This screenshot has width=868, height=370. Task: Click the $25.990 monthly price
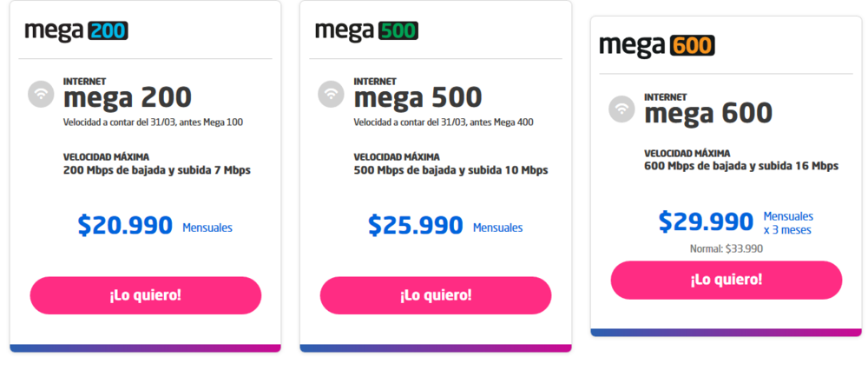tap(416, 226)
